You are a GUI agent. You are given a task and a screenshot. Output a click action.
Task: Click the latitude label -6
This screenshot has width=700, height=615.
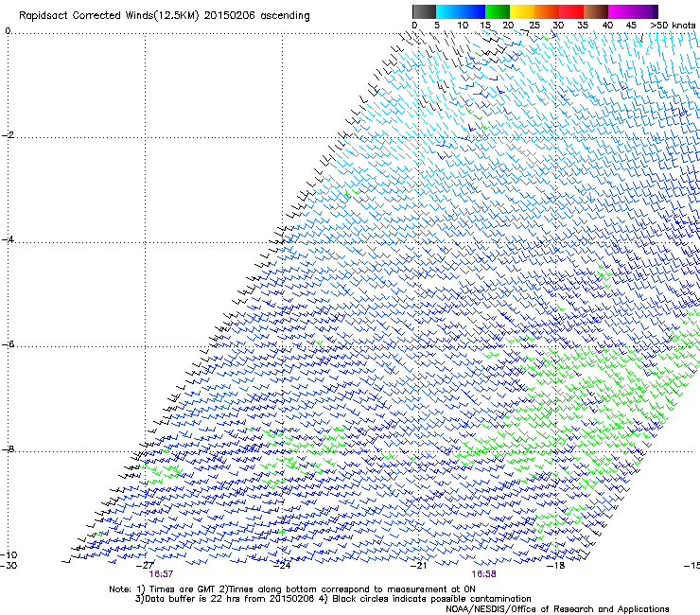[8, 344]
